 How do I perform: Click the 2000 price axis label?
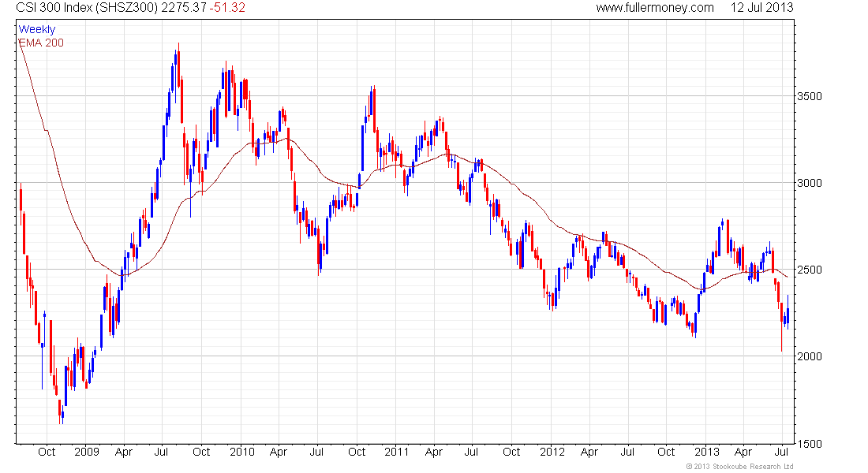[810, 356]
